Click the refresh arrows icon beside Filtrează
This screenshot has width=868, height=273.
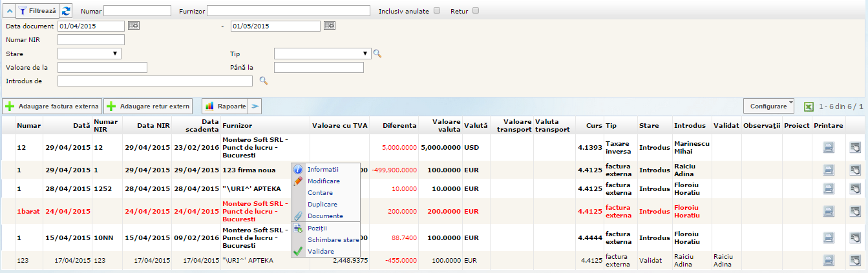[x=67, y=11]
